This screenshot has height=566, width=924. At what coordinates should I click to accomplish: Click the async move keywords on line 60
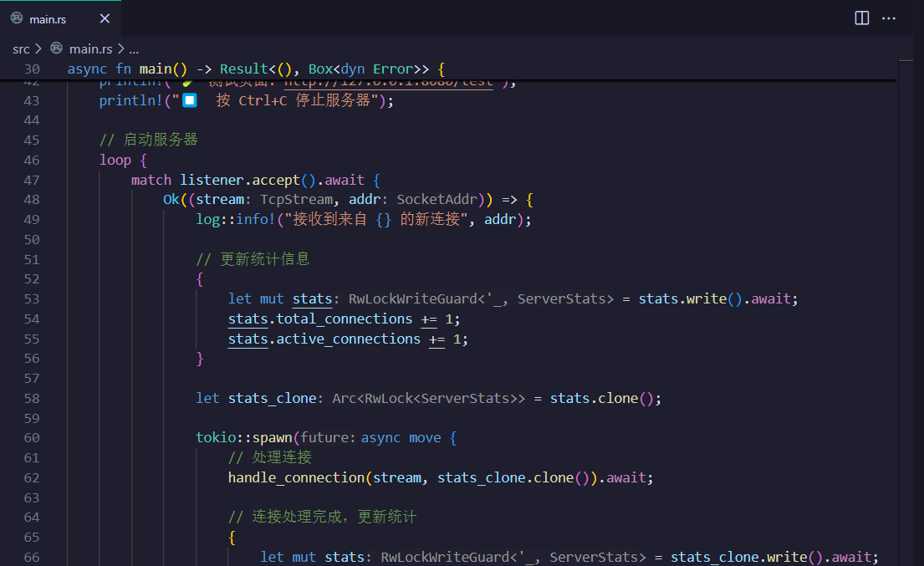point(401,438)
